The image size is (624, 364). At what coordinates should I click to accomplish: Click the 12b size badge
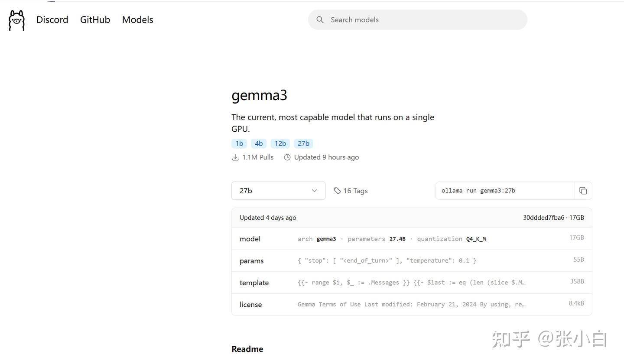pyautogui.click(x=280, y=143)
